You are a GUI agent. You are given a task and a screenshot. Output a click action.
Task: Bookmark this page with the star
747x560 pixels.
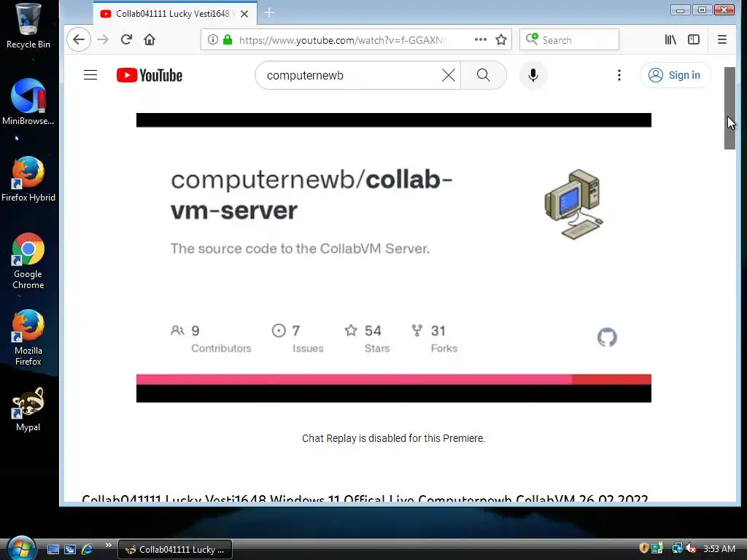pos(500,39)
